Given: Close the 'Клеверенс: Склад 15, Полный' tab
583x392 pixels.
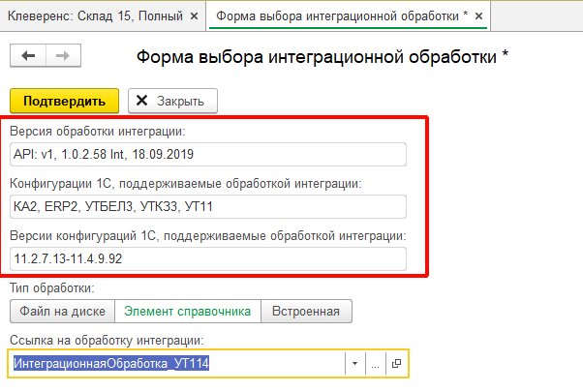Looking at the screenshot, I should pyautogui.click(x=194, y=16).
